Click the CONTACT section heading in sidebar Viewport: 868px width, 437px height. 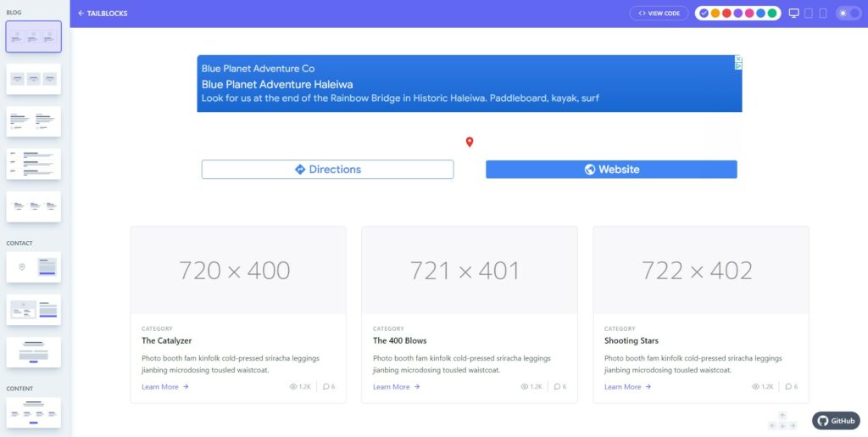point(19,244)
